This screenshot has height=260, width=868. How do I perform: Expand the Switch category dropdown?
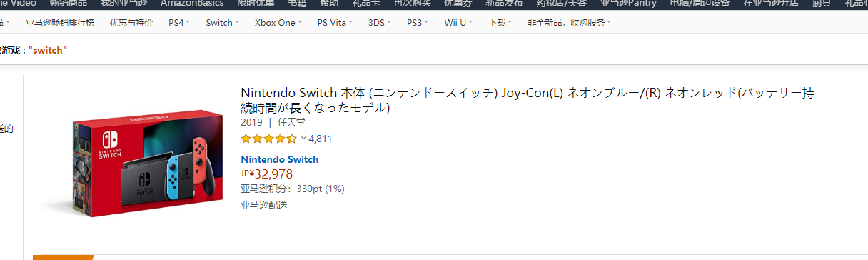point(222,22)
